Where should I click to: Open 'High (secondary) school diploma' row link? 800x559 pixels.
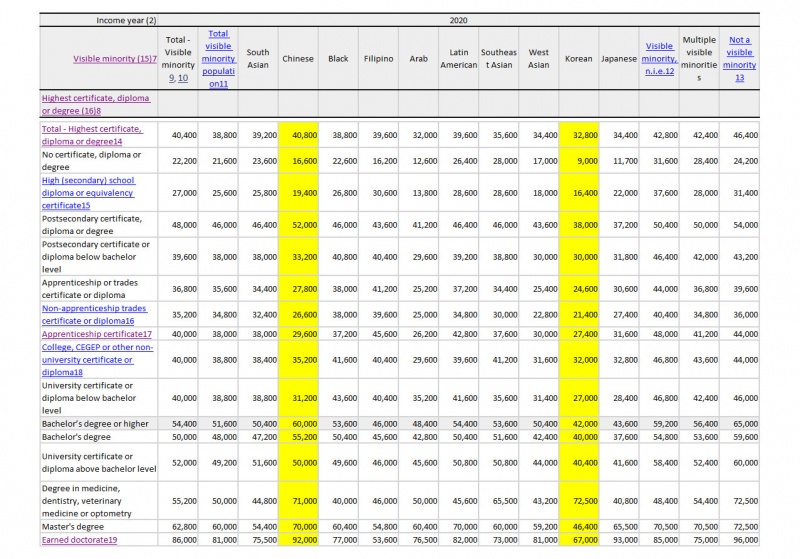(88, 192)
